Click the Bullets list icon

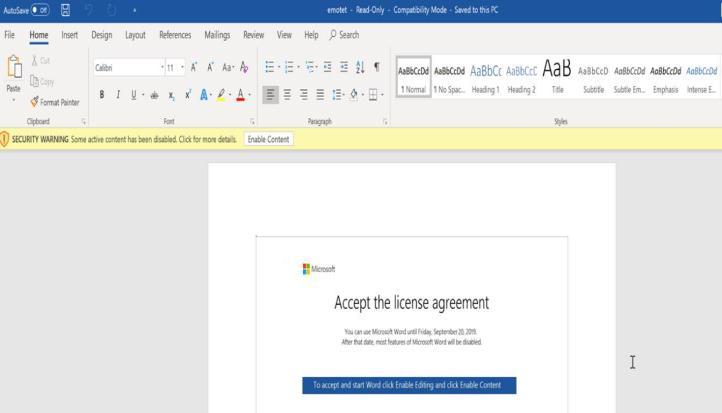pos(270,67)
